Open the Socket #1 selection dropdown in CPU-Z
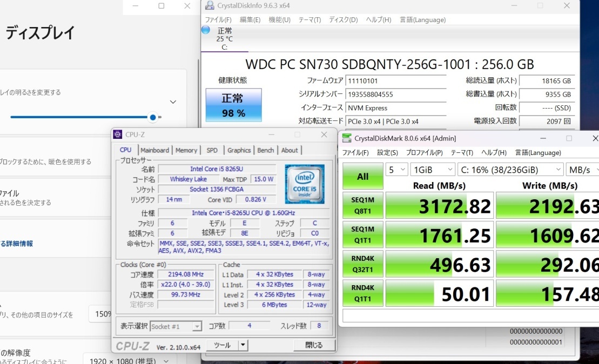Viewport: 599px width, 364px height. [x=176, y=326]
